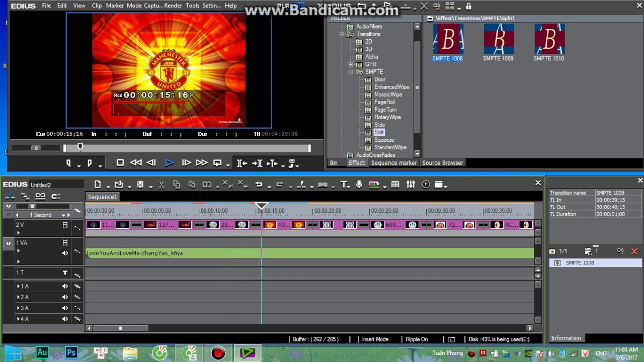
Task: Click the Rewind double-arrow button
Action: tap(136, 163)
